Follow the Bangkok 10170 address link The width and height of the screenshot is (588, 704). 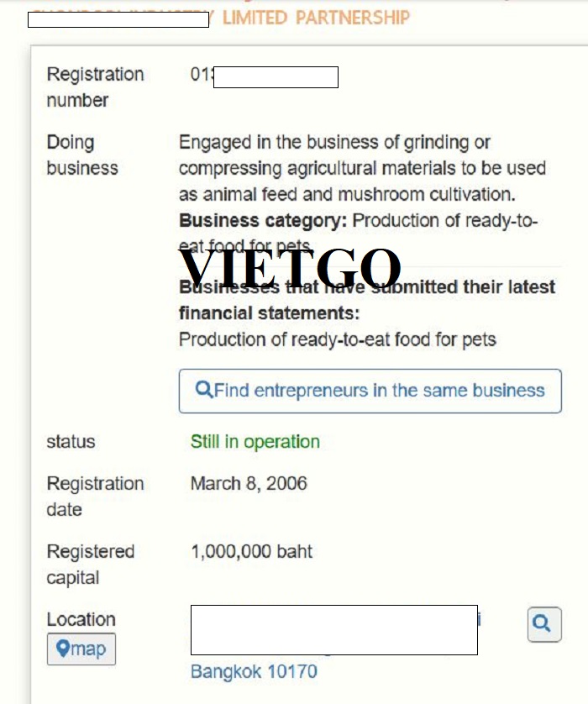(x=254, y=671)
